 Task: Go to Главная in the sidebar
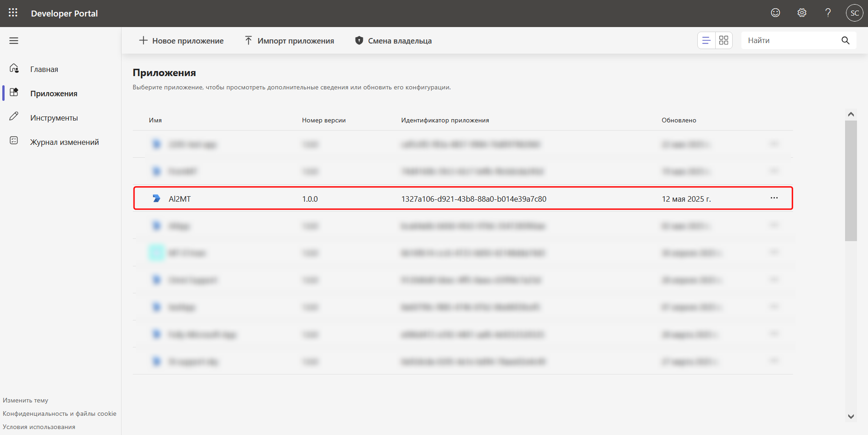44,69
